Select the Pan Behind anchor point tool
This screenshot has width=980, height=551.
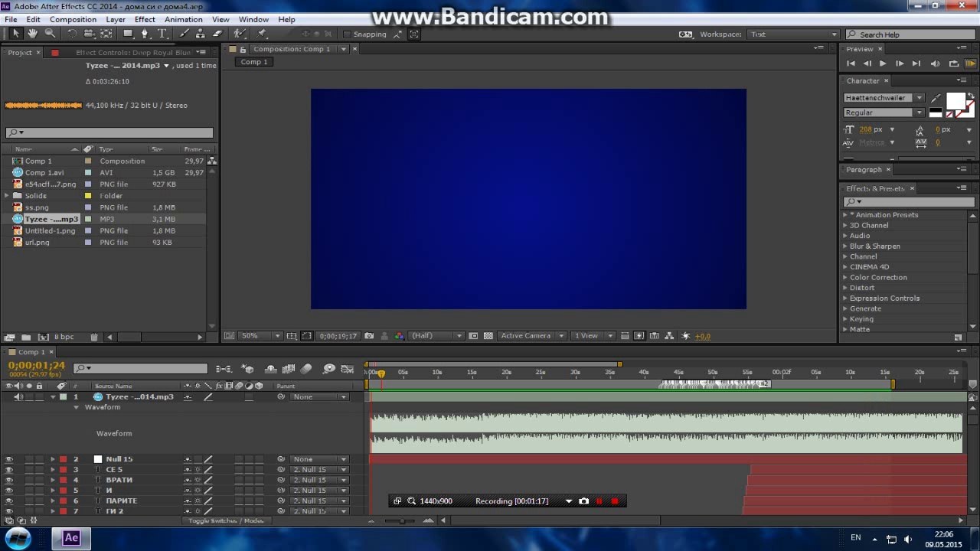click(x=106, y=34)
